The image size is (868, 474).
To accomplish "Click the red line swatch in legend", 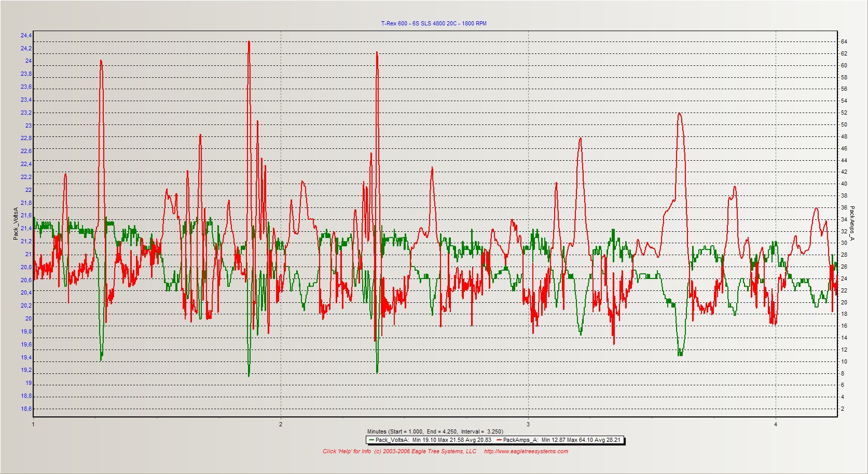I will (x=499, y=440).
